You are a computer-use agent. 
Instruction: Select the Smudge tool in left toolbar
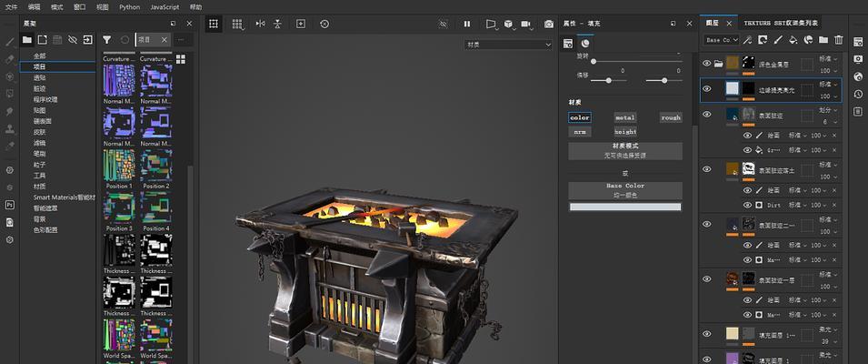pos(9,111)
